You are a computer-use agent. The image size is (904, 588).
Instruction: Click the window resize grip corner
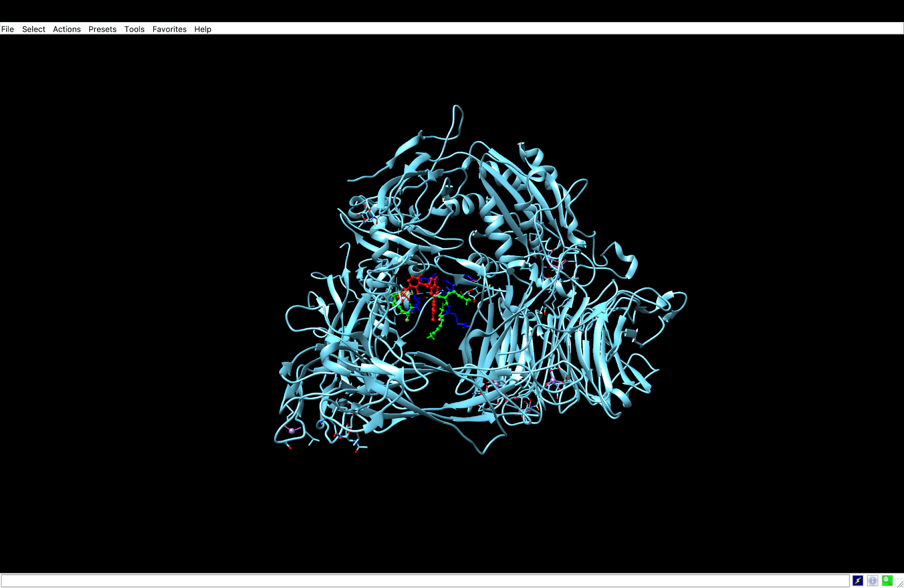[x=899, y=584]
